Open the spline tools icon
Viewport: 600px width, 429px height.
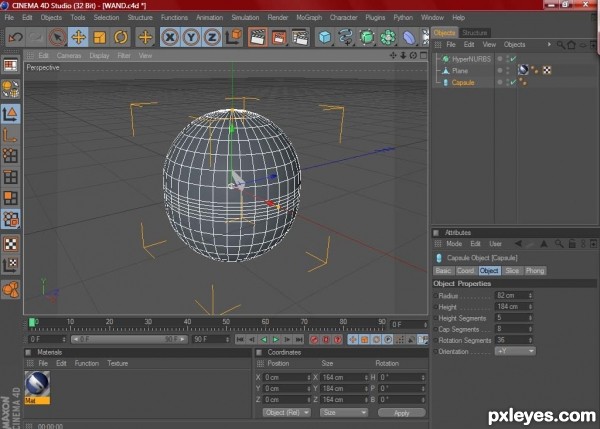click(346, 38)
